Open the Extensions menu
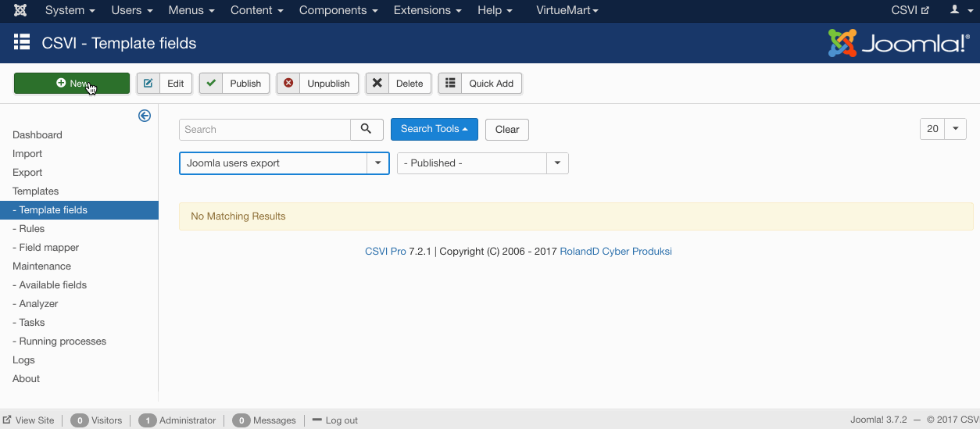 (x=427, y=10)
